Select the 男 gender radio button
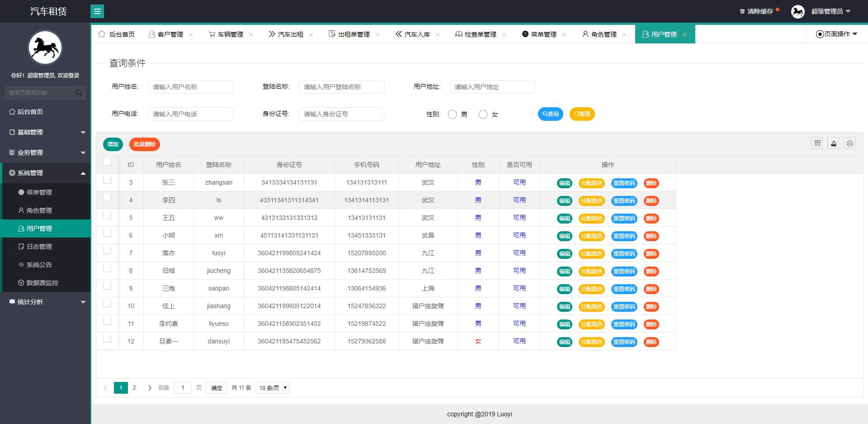The width and height of the screenshot is (868, 424). tap(453, 114)
